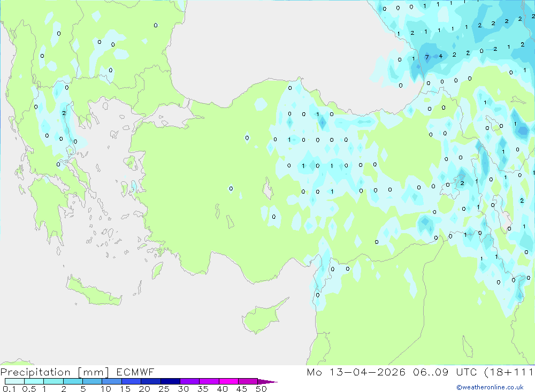Select the legend swatch between 10 and 15
535x392 pixels.
112,381
